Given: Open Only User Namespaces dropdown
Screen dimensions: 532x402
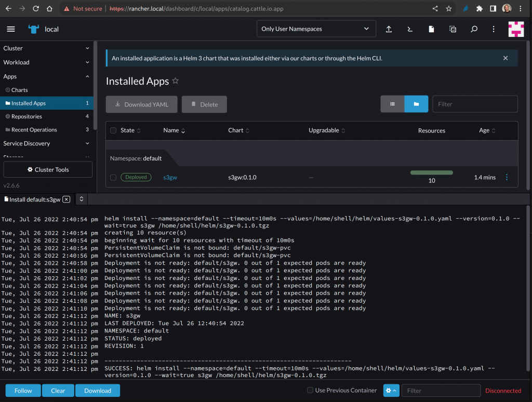Looking at the screenshot, I should click(316, 29).
